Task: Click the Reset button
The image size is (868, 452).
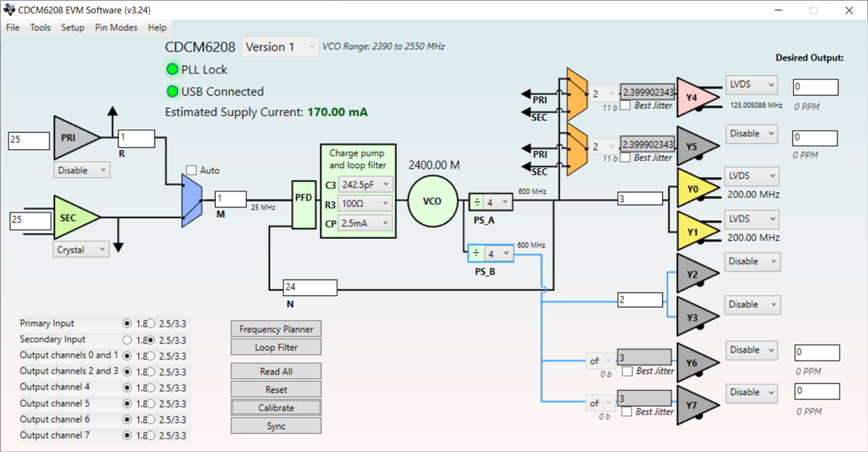Action: tap(276, 390)
